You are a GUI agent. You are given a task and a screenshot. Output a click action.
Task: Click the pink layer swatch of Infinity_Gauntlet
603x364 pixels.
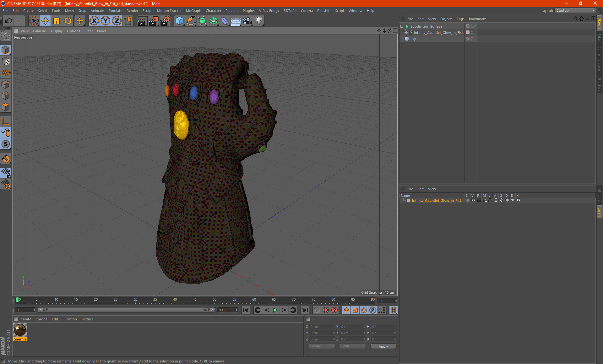coord(468,33)
